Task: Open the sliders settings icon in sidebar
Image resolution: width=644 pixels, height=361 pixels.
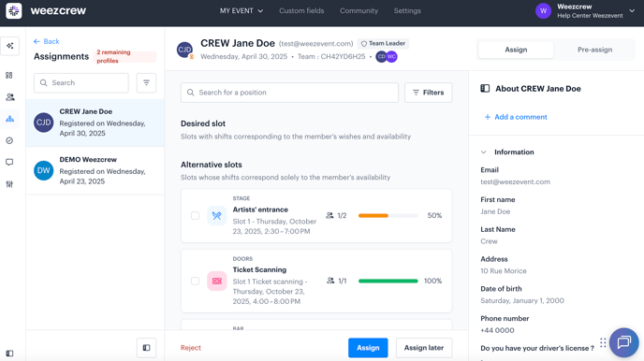Action: pos(9,184)
